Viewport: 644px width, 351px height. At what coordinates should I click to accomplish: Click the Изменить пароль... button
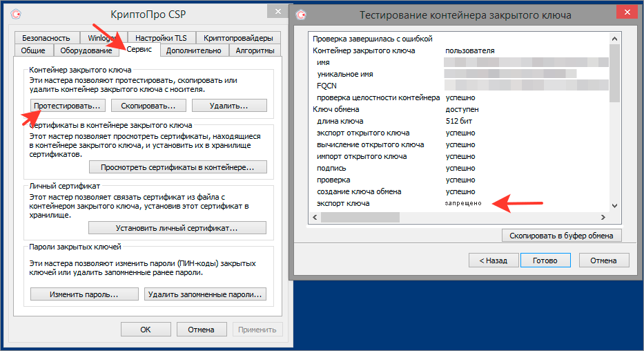(84, 294)
